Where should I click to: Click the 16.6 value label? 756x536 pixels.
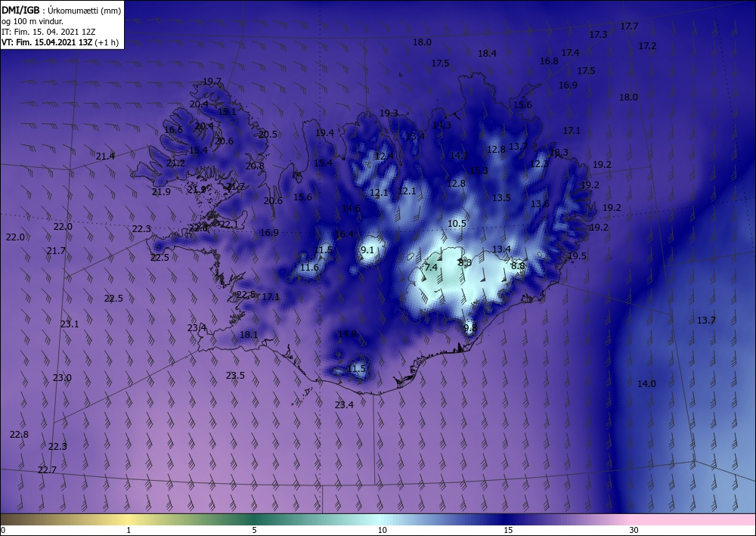coord(174,130)
